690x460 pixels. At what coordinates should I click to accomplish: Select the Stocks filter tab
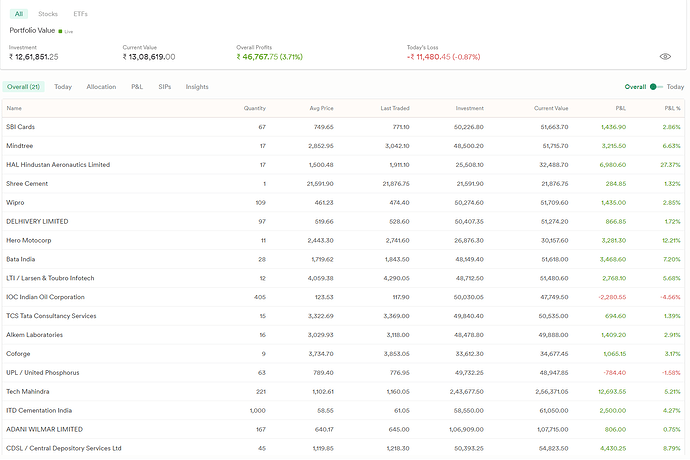[x=48, y=14]
